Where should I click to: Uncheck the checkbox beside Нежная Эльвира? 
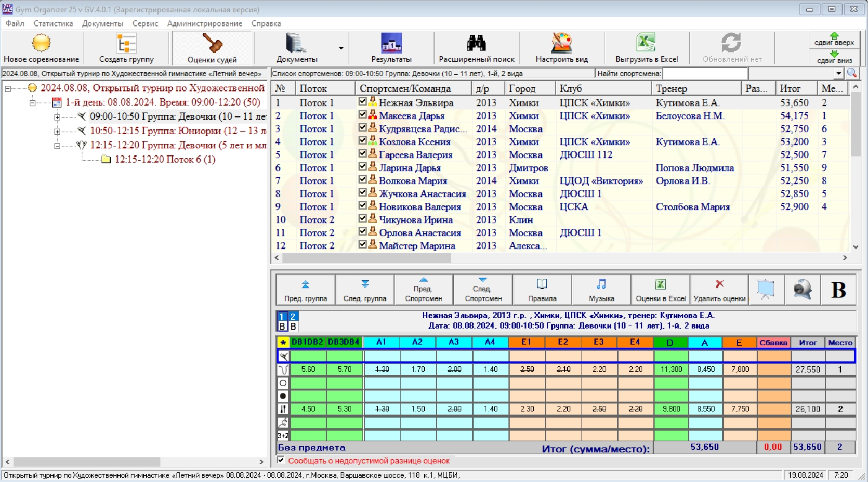[363, 102]
